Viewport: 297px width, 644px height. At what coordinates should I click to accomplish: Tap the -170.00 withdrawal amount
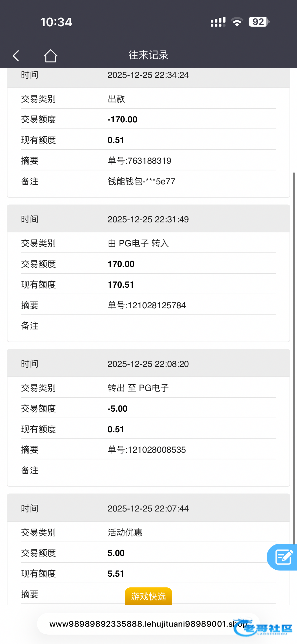pos(122,119)
